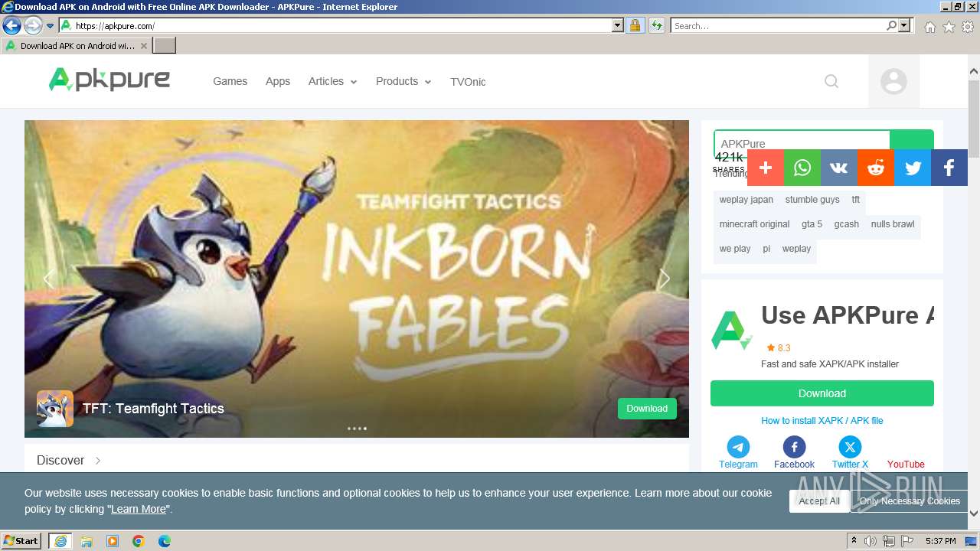The width and height of the screenshot is (980, 551).
Task: Open the TVOnic menu item
Action: coord(468,82)
